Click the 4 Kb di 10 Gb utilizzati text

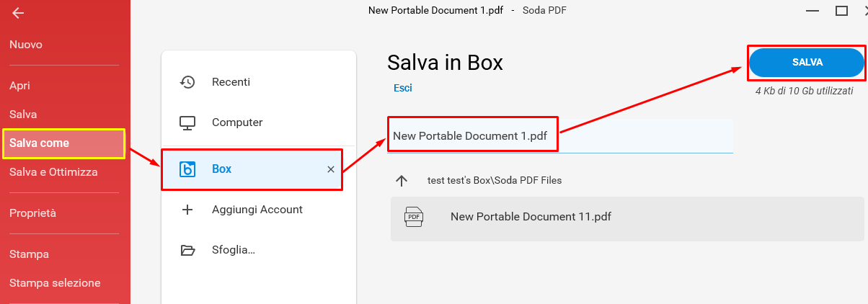[x=804, y=91]
